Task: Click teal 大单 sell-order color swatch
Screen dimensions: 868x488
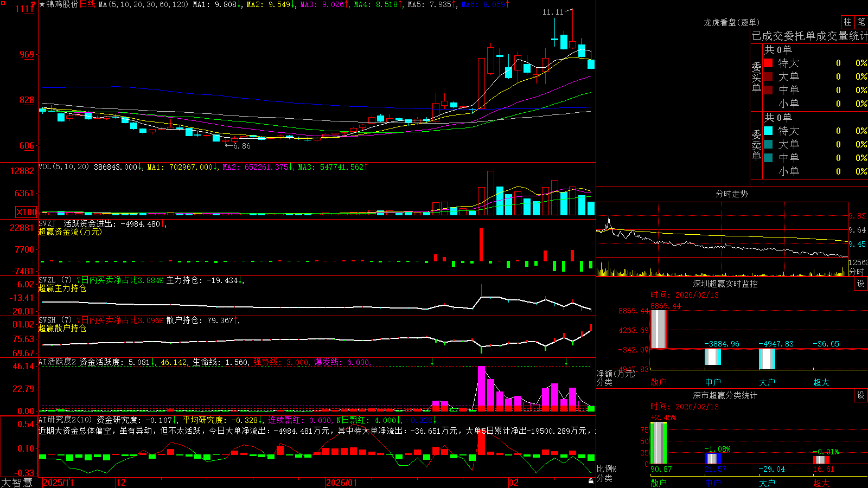Action: pos(768,144)
